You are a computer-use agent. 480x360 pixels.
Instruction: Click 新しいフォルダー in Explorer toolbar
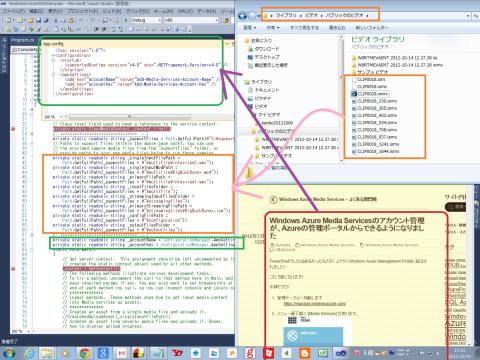372,28
